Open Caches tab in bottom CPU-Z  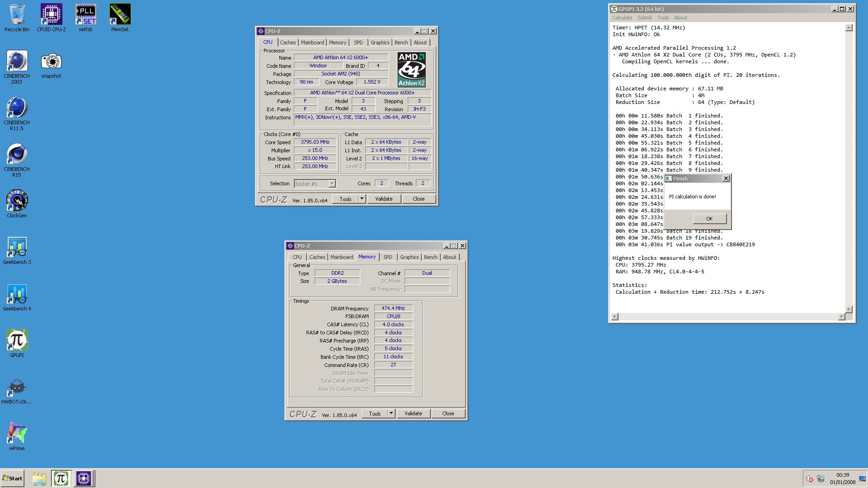pyautogui.click(x=317, y=257)
